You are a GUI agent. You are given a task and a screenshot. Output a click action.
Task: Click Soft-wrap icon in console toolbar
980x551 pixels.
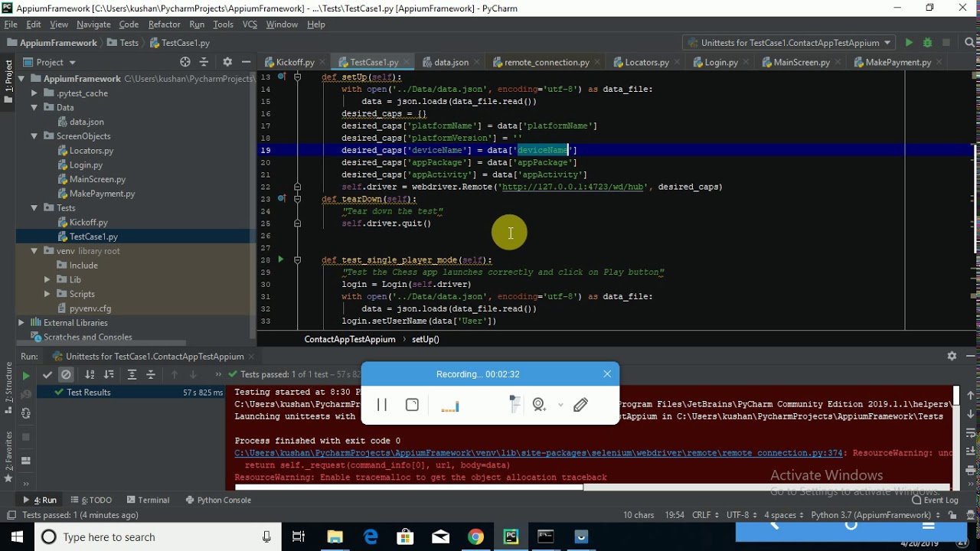pos(970,432)
